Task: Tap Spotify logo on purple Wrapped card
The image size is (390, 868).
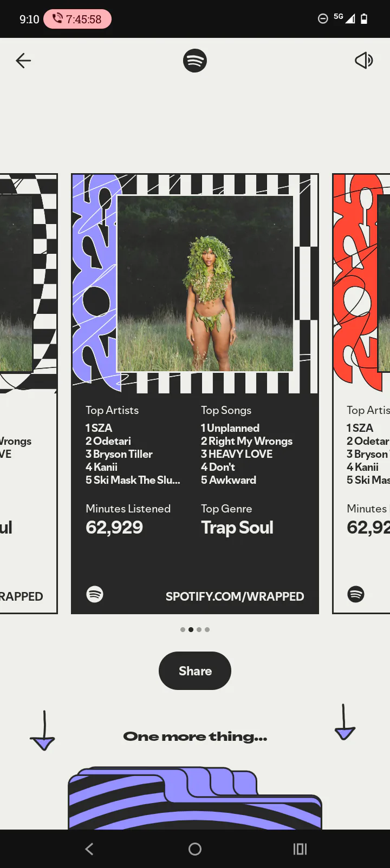Action: [95, 594]
